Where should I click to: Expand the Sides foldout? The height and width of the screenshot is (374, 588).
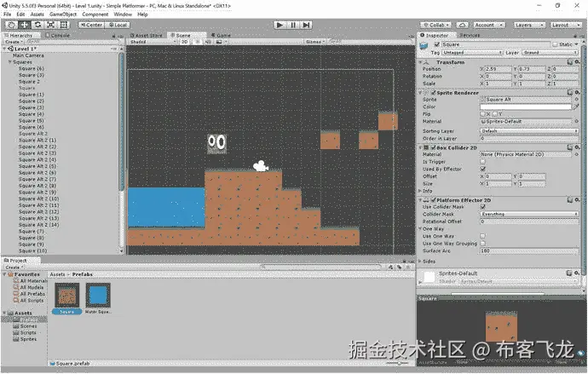420,262
